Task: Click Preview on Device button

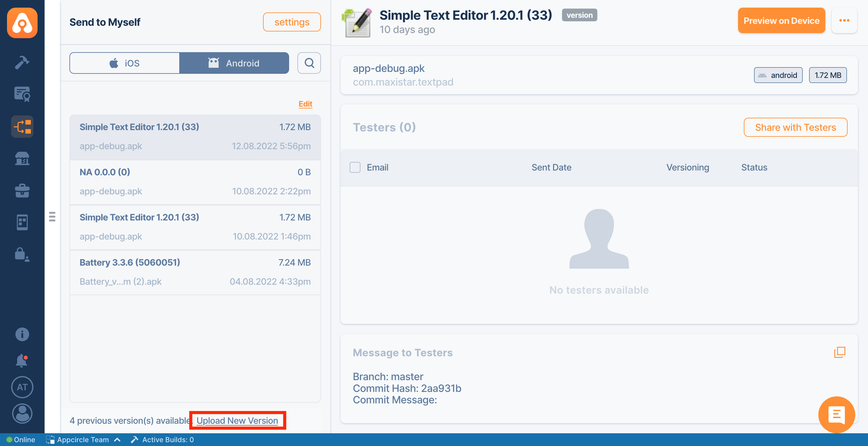Action: pyautogui.click(x=781, y=21)
